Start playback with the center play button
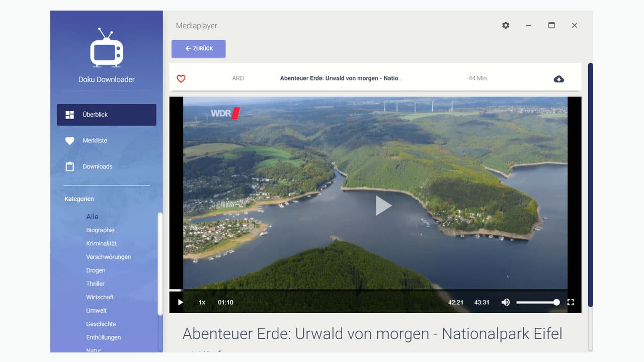The image size is (644, 362). pyautogui.click(x=383, y=205)
